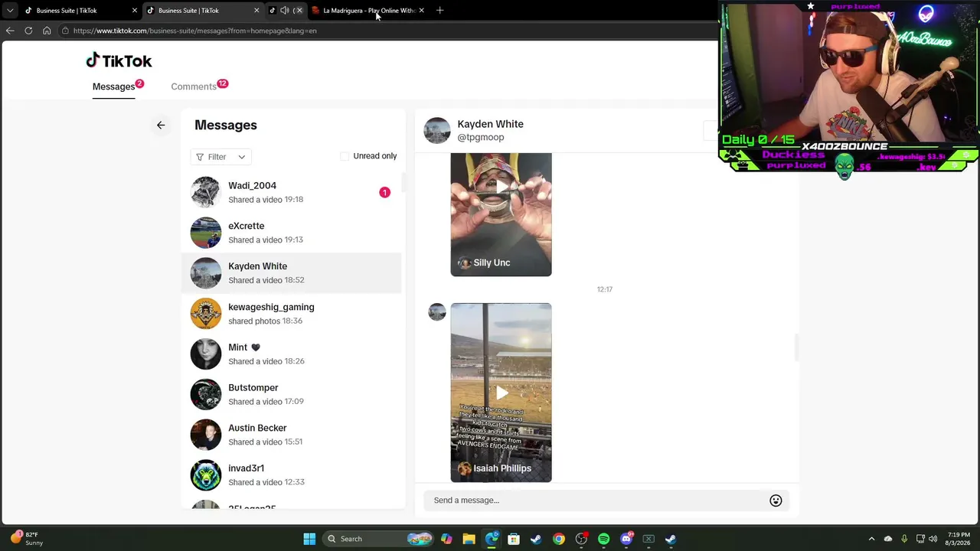Show hidden system tray icons
Viewport: 980px width, 551px height.
coord(871,539)
